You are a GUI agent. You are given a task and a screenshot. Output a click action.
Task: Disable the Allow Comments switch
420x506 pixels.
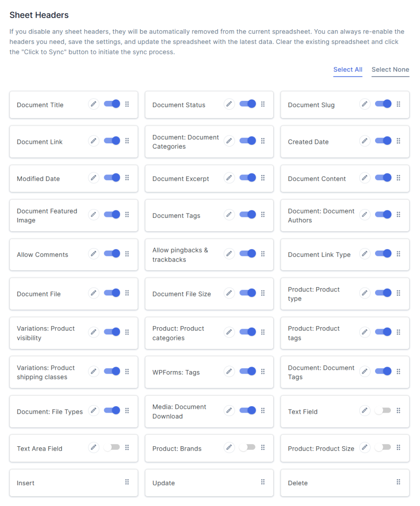pyautogui.click(x=112, y=253)
